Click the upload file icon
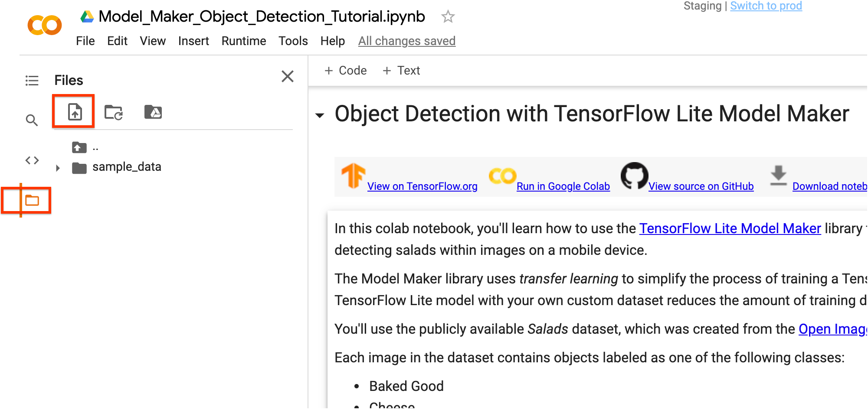Screen dimensions: 868x410 coord(75,112)
